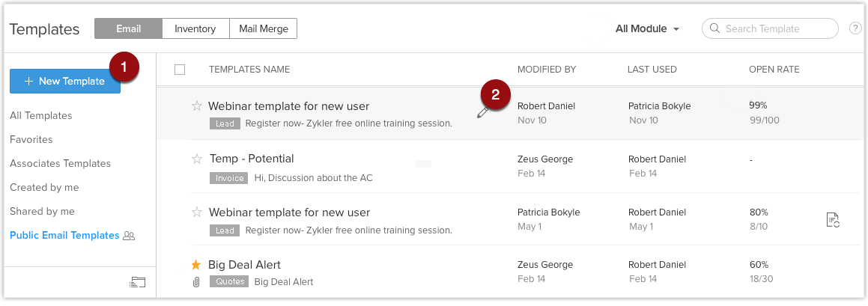
Task: Star the first Webinar template for new user
Action: click(197, 106)
